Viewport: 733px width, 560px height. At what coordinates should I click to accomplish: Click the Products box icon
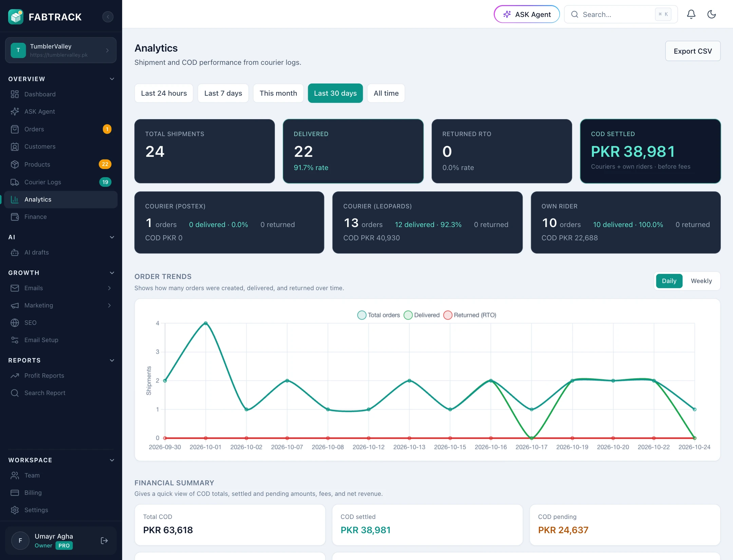[15, 164]
